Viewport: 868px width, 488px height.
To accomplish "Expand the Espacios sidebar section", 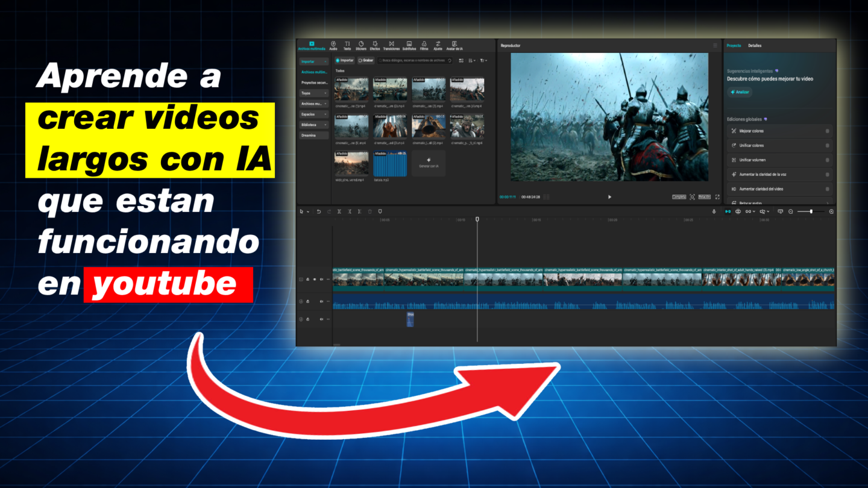I will (x=314, y=114).
